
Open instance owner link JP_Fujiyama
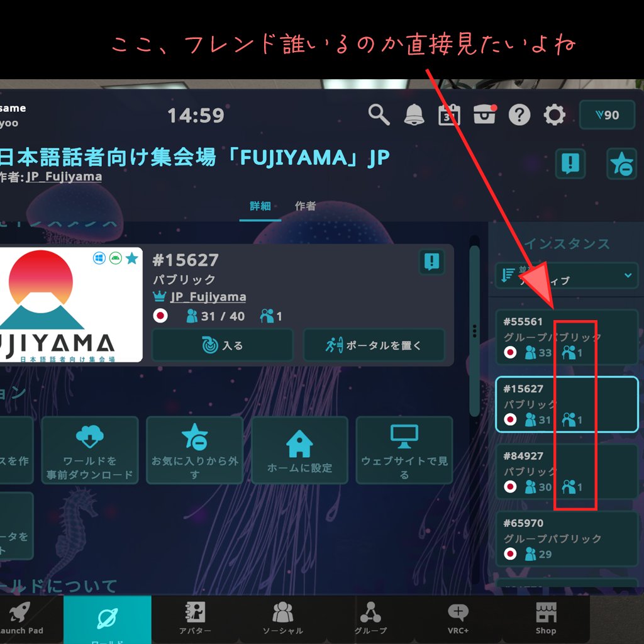pos(208,297)
